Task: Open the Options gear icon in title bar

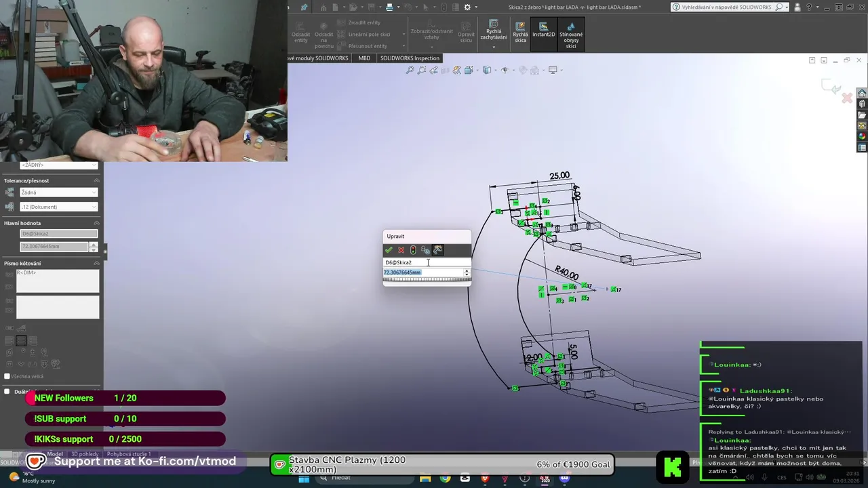Action: (467, 7)
